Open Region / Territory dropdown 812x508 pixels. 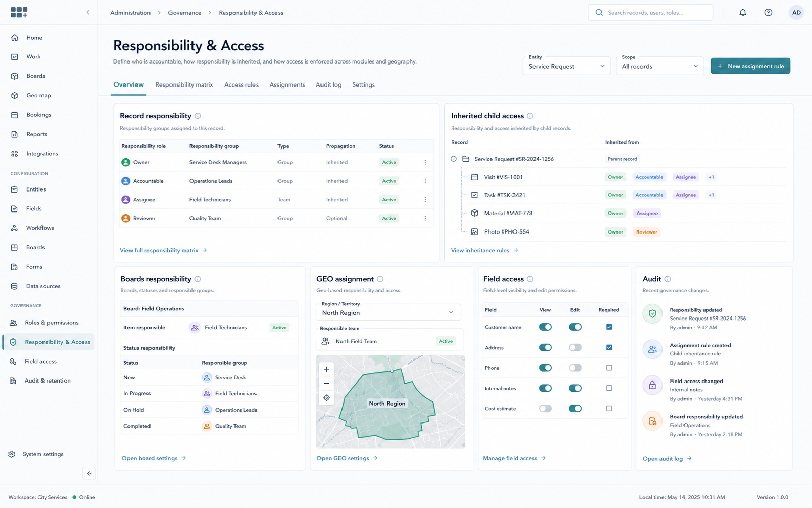click(388, 312)
